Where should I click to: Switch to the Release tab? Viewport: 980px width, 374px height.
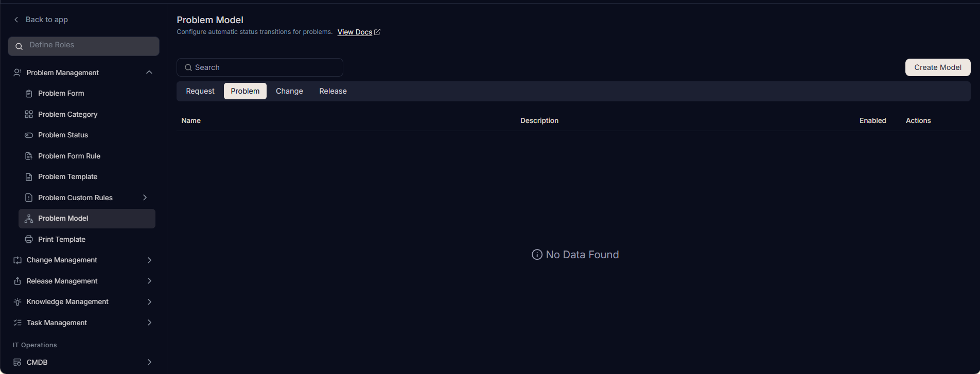click(x=333, y=91)
